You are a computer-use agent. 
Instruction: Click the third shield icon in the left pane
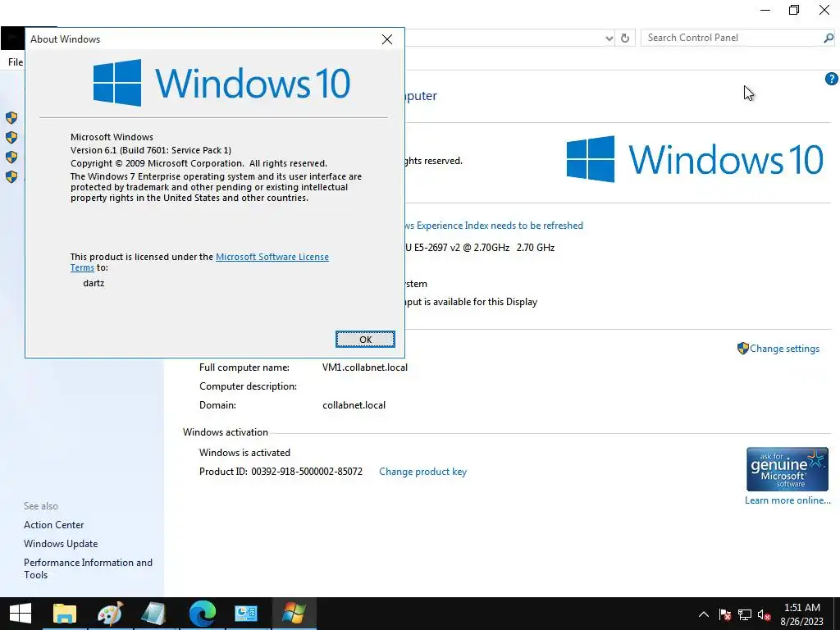coord(11,157)
